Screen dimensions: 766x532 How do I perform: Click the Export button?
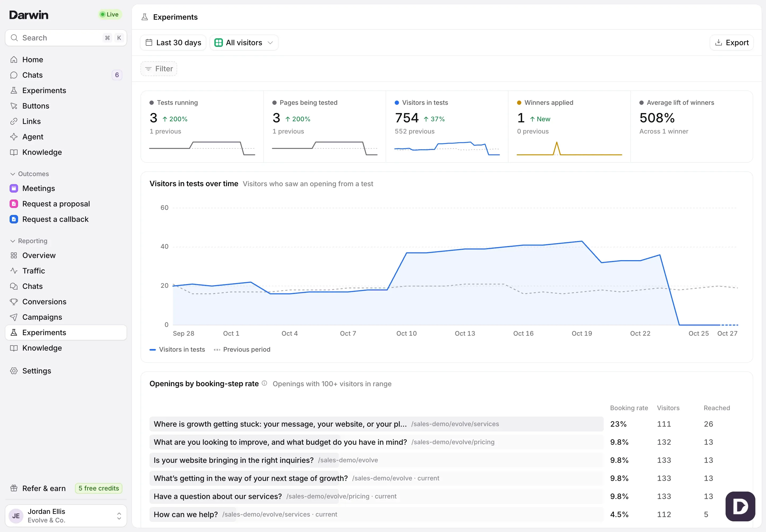point(732,43)
